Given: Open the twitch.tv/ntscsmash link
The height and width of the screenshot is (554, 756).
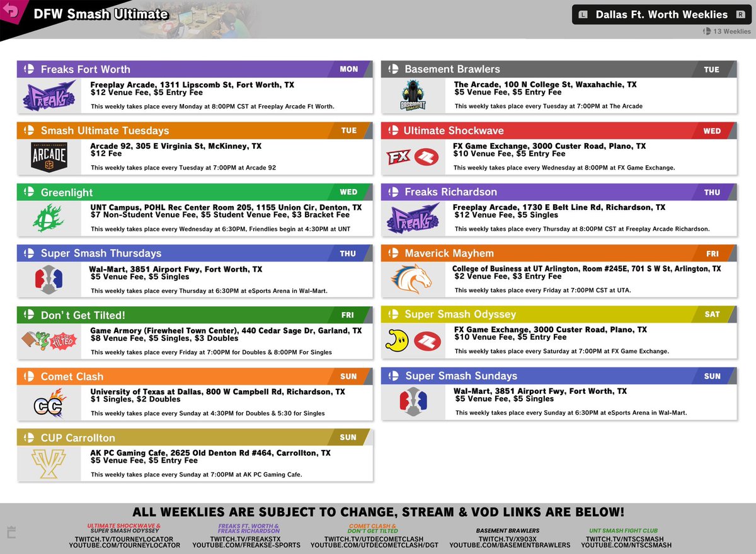Looking at the screenshot, I should pyautogui.click(x=626, y=539).
